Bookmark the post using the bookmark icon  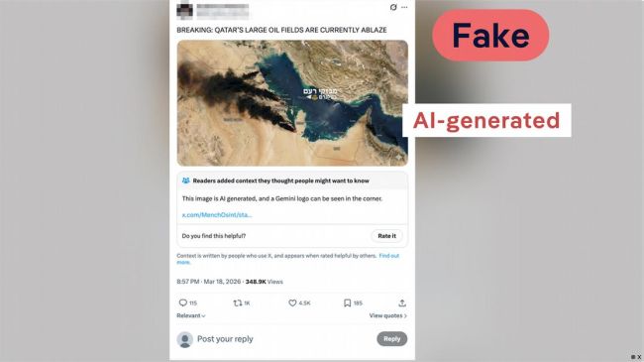347,303
